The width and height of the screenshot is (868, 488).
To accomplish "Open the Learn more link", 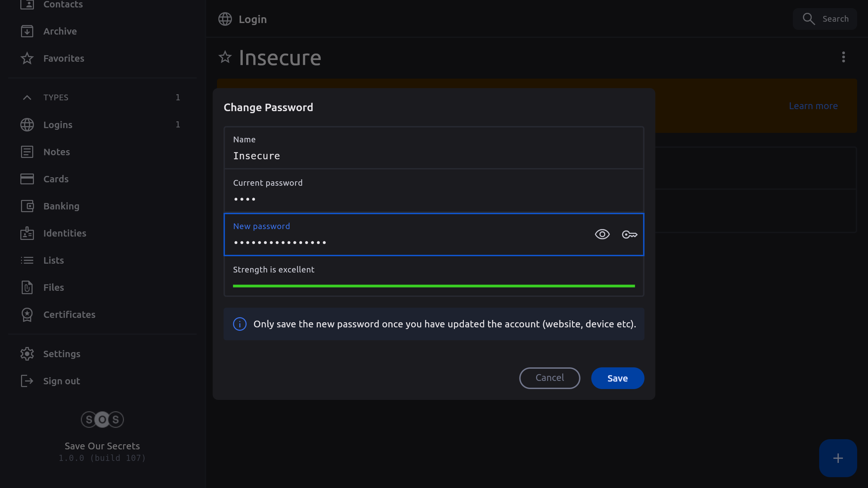I will [813, 106].
